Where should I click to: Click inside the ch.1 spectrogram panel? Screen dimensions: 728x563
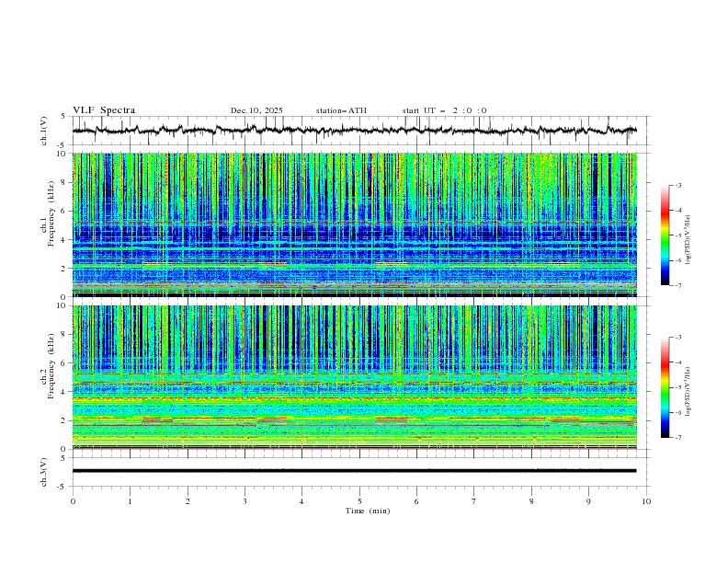(x=354, y=224)
